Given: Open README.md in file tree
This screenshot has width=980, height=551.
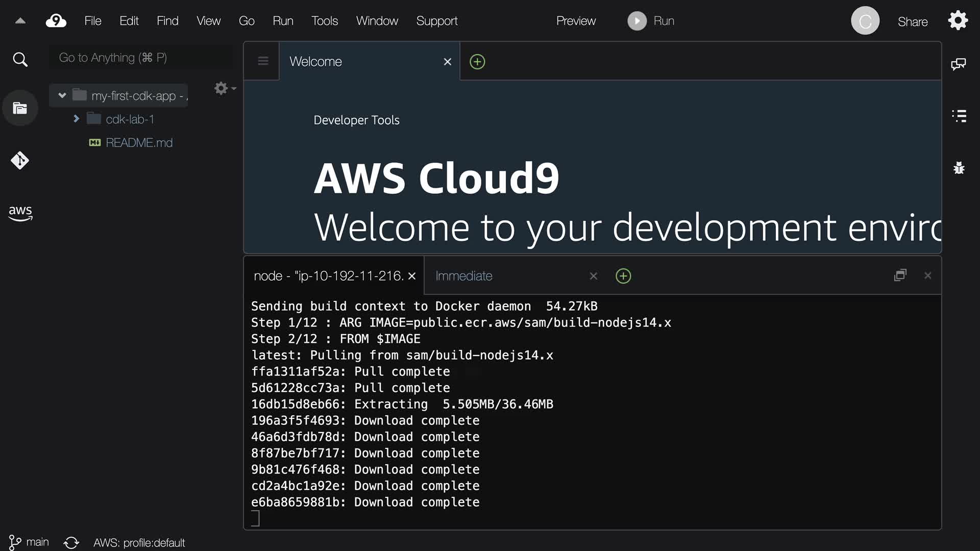Looking at the screenshot, I should 139,143.
